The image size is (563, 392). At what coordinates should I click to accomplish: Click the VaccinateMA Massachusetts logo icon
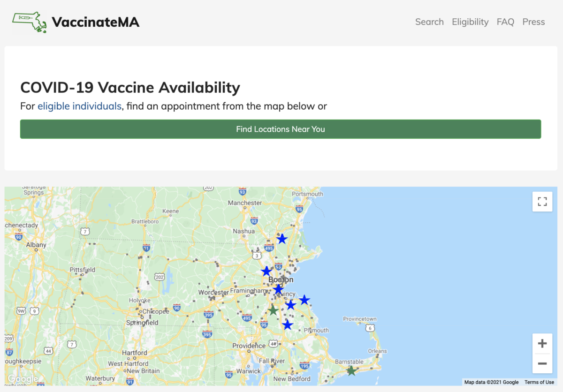coord(29,22)
